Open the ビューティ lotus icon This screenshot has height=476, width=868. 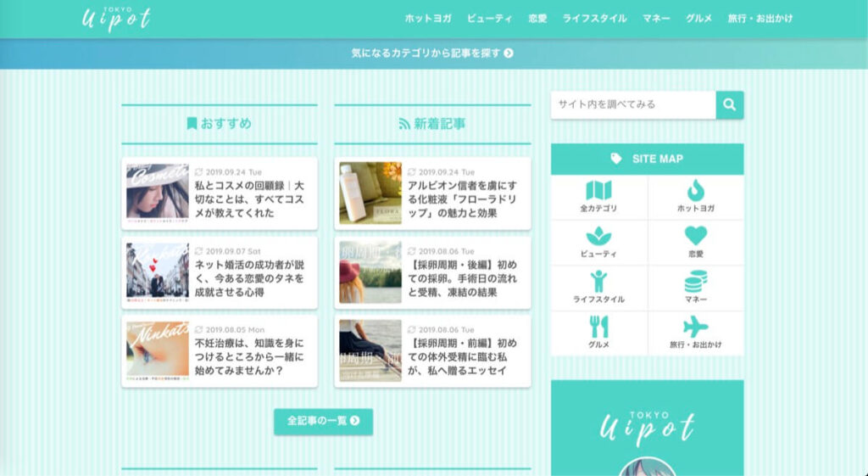tap(598, 236)
